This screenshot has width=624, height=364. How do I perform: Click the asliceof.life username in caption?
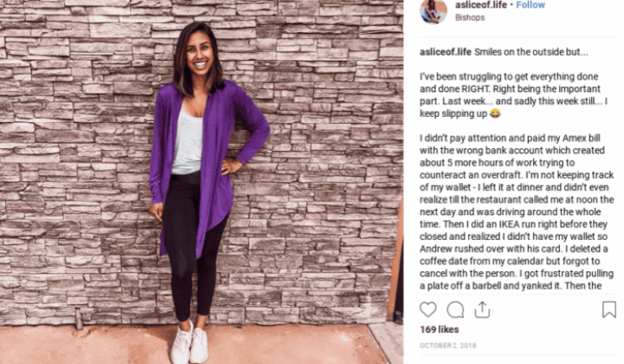point(445,52)
